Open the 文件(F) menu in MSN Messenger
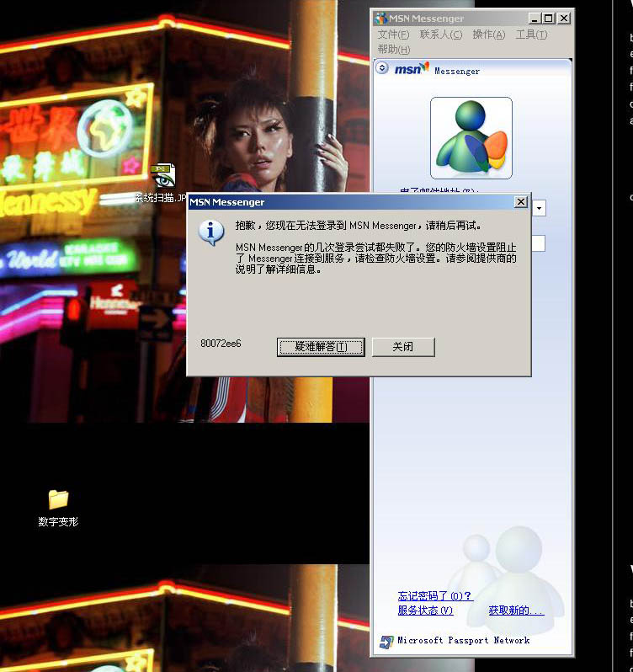This screenshot has height=672, width=633. pos(393,35)
